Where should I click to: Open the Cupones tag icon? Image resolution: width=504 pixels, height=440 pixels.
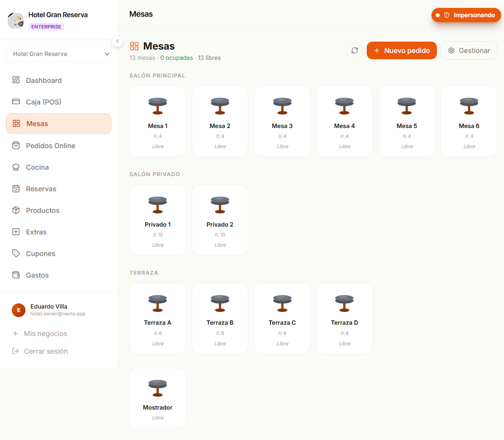pos(16,254)
